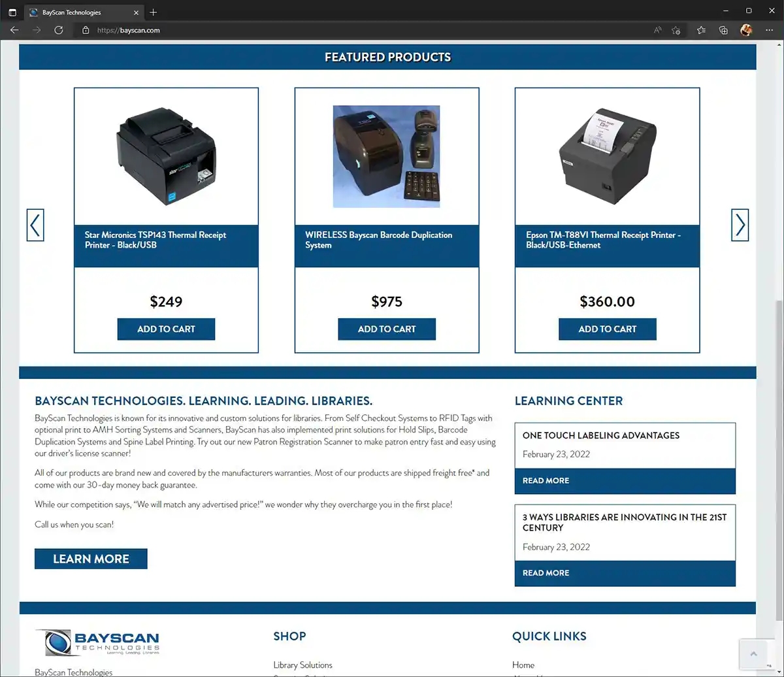Select the BayScan Technologies browser tab
Image resolution: width=784 pixels, height=677 pixels.
click(x=85, y=12)
